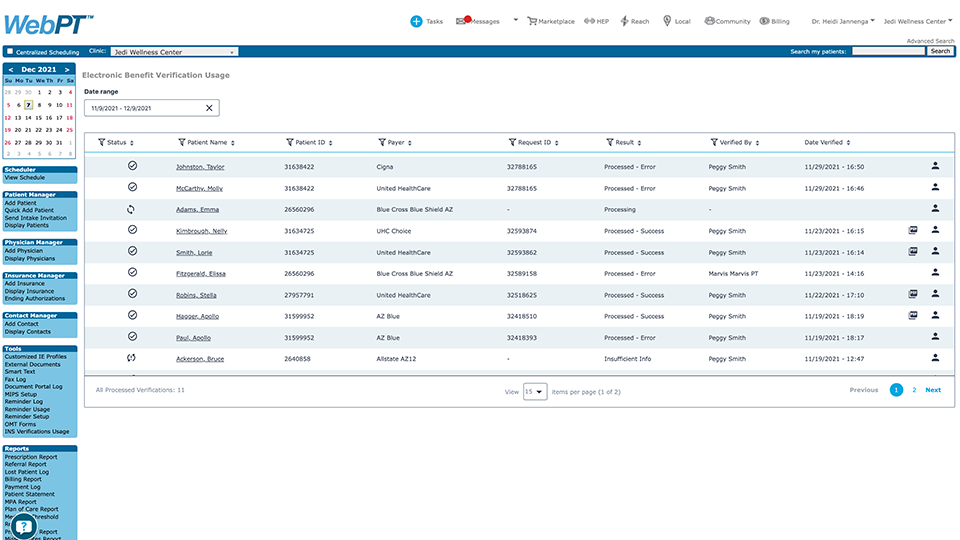Toggle the Centralized Scheduling checkbox
Image resolution: width=960 pixels, height=540 pixels.
click(x=10, y=51)
